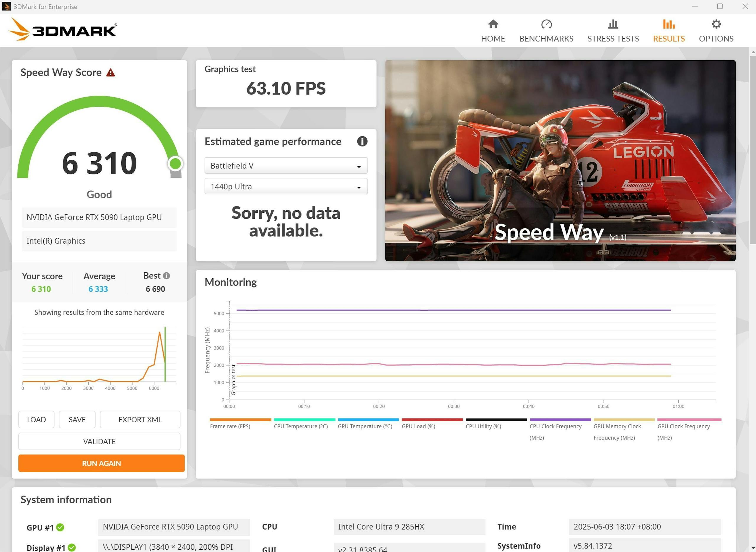The height and width of the screenshot is (552, 756).
Task: Click the Average score 6 333
Action: point(98,289)
